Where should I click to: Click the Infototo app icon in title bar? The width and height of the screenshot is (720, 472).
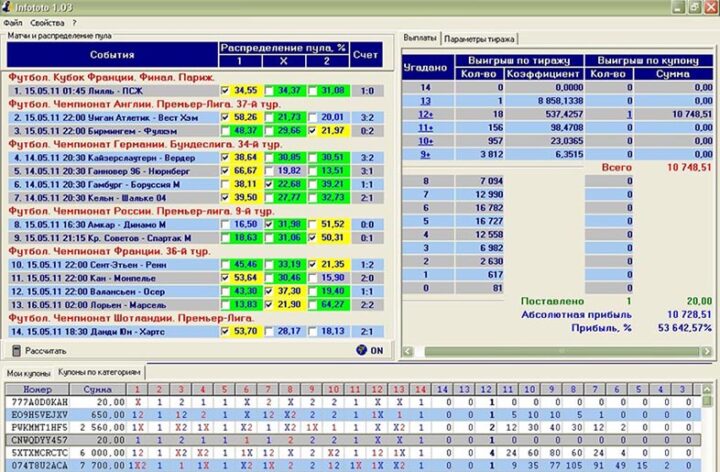pyautogui.click(x=9, y=7)
